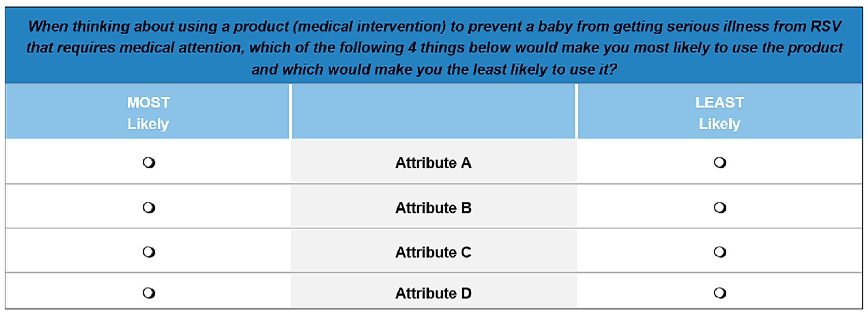Click the Attribute A label cell
The width and height of the screenshot is (868, 317).
click(433, 163)
